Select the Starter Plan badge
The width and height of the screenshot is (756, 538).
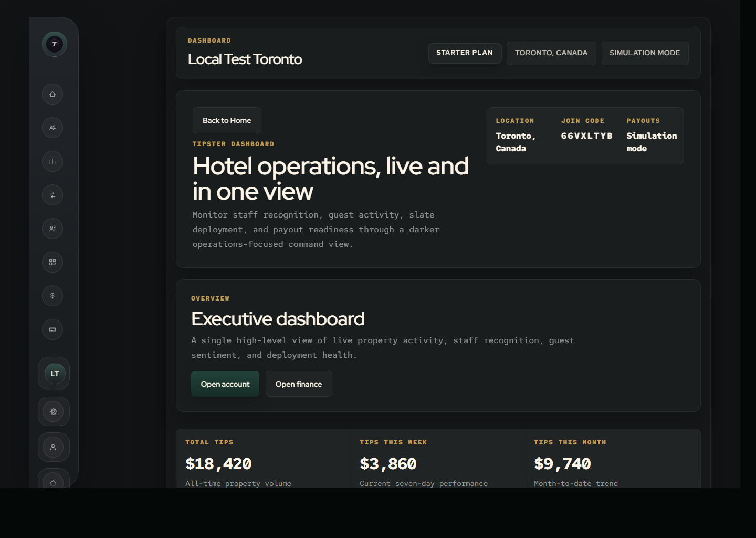(465, 53)
